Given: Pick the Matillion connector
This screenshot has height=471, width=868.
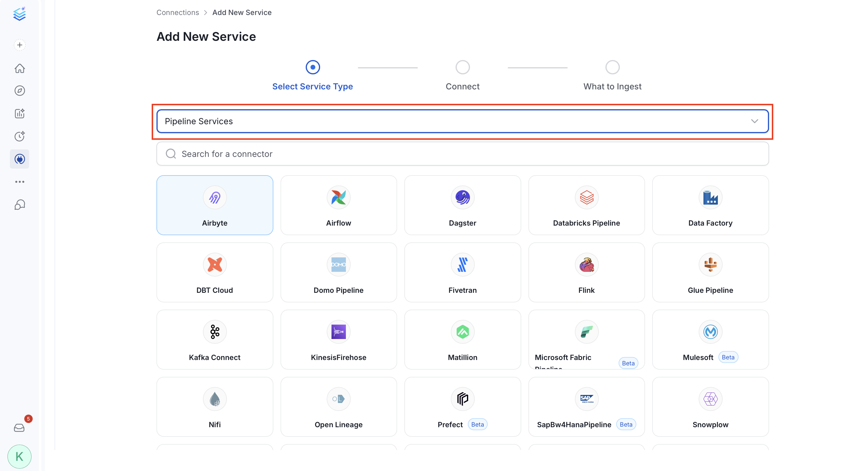Looking at the screenshot, I should [463, 340].
